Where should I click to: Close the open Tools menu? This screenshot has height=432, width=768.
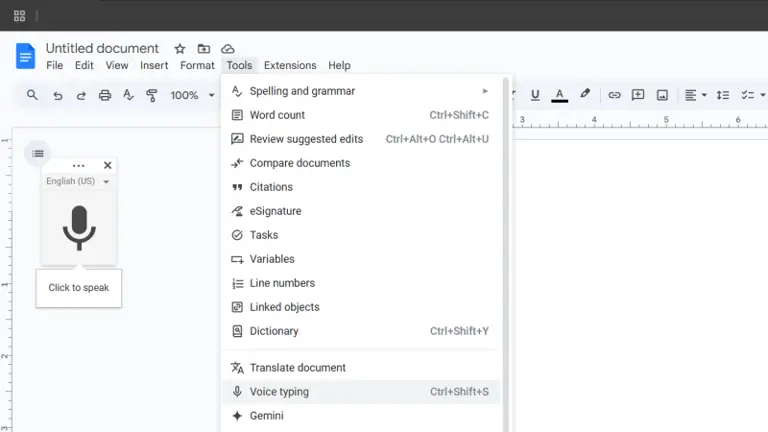239,65
